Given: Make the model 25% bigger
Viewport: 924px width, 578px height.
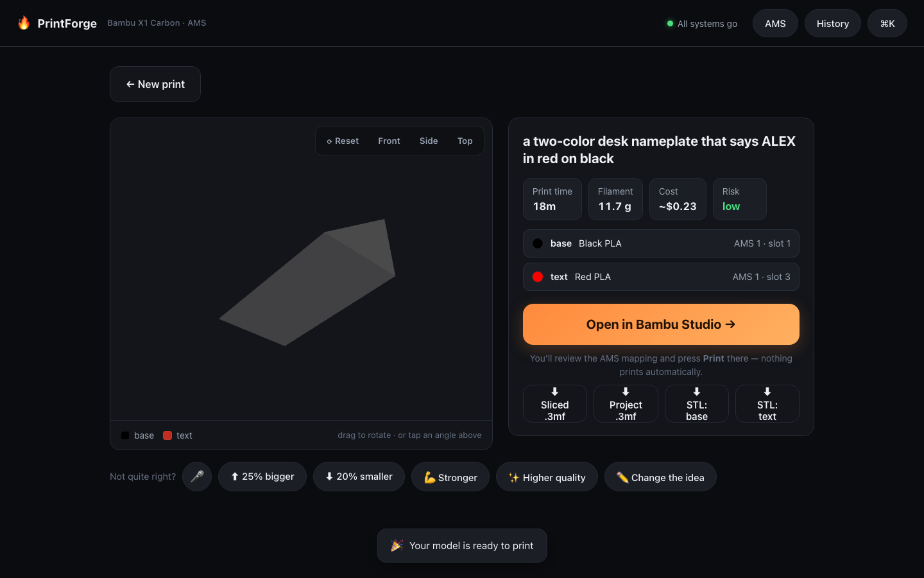Looking at the screenshot, I should [262, 477].
